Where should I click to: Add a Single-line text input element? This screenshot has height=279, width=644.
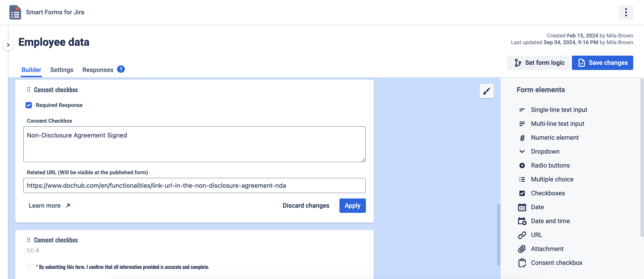click(559, 110)
